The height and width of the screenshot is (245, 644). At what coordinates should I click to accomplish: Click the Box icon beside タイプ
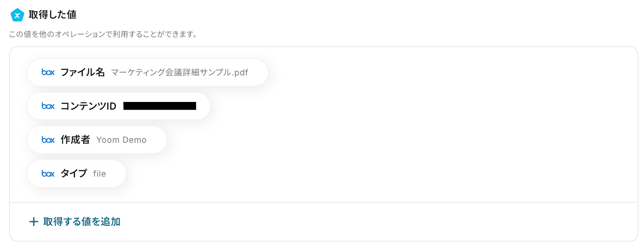pyautogui.click(x=48, y=174)
